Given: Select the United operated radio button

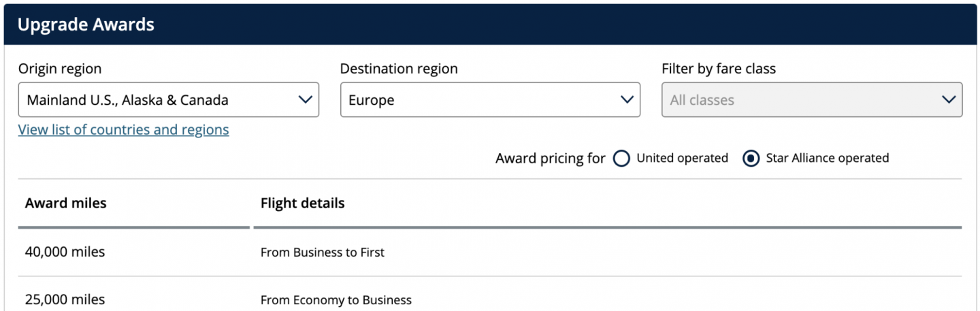Looking at the screenshot, I should point(621,159).
